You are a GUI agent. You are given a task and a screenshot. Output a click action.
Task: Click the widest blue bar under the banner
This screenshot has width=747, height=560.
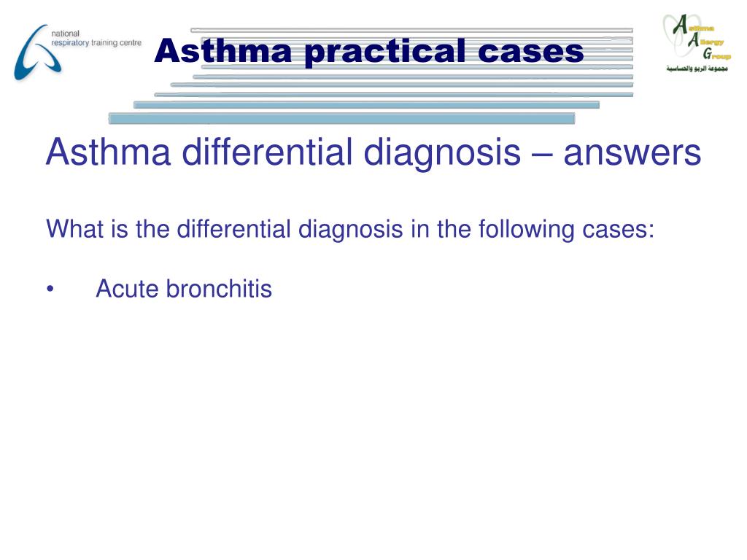coord(341,119)
